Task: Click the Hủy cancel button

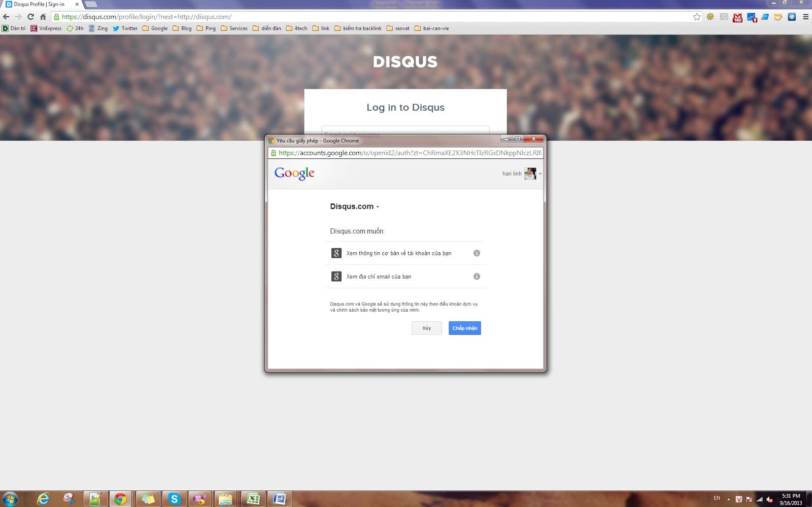Action: click(x=427, y=328)
